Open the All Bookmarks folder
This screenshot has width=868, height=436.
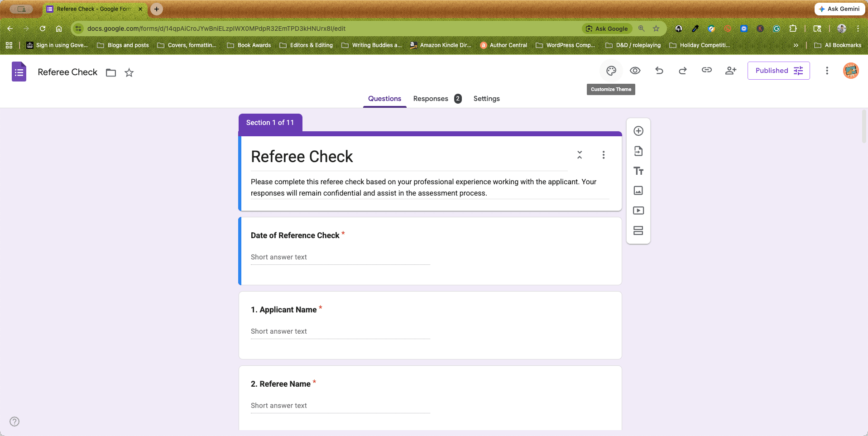[x=838, y=45]
